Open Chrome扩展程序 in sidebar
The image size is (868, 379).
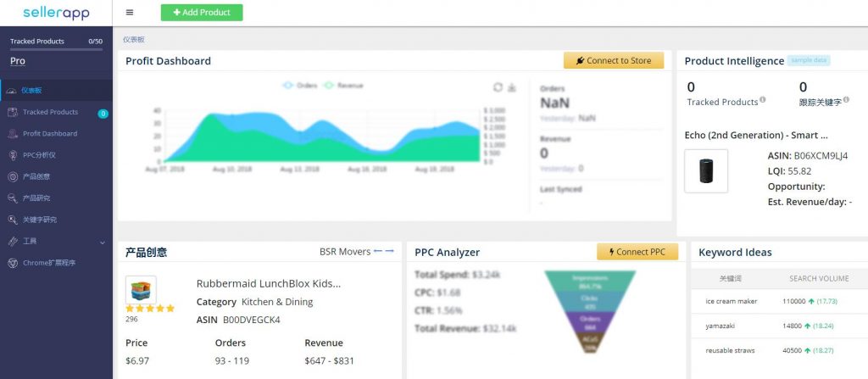[x=48, y=263]
